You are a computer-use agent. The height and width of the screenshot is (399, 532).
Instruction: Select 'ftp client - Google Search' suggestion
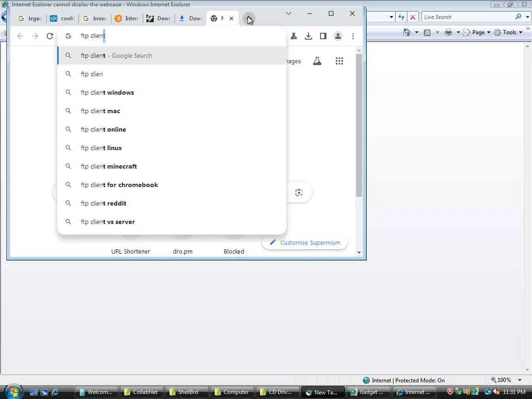pyautogui.click(x=172, y=55)
